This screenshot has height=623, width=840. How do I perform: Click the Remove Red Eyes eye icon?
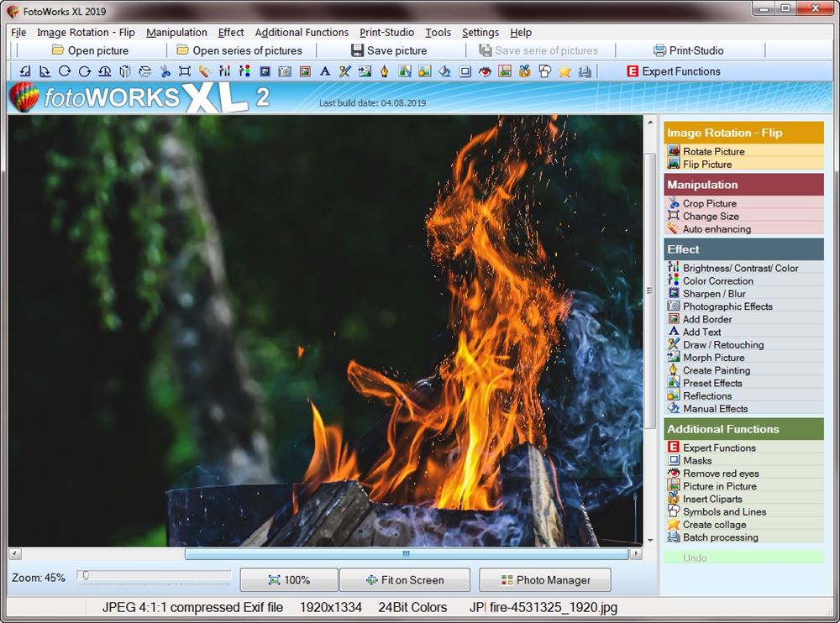pos(486,71)
